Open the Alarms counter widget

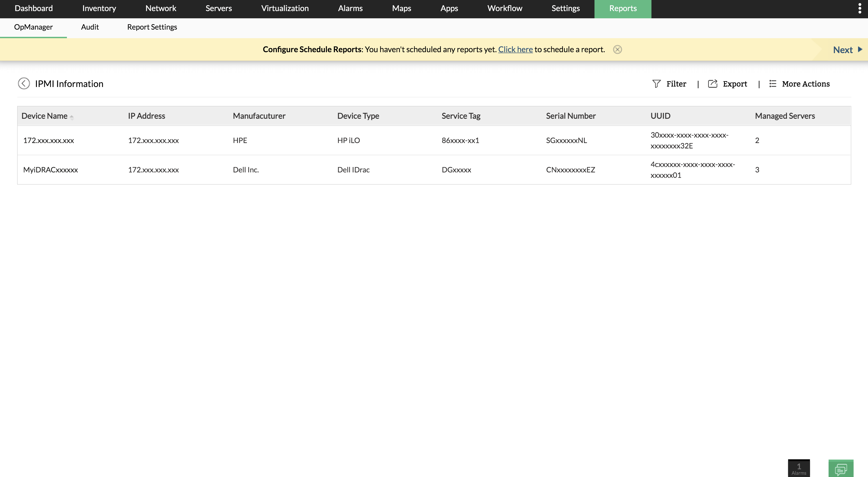pyautogui.click(x=799, y=468)
